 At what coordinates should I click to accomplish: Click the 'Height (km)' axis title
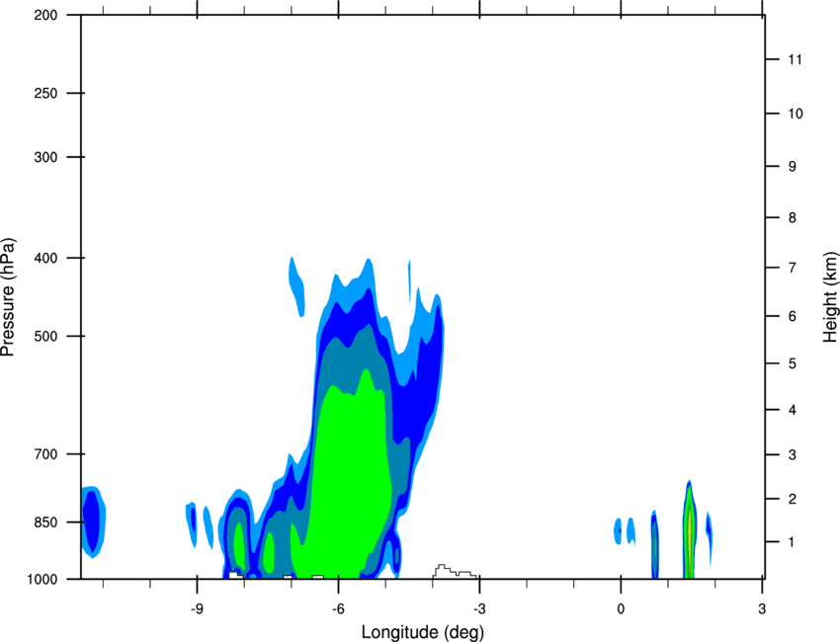[830, 296]
